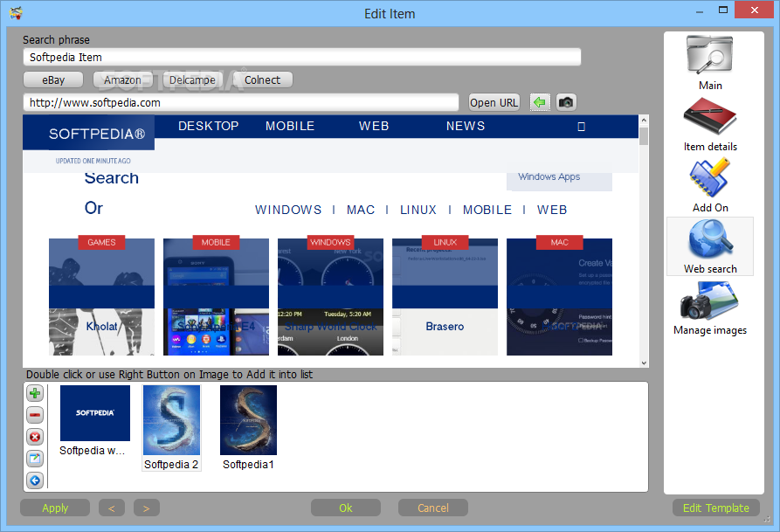Click the WINDOWS category link
This screenshot has width=780, height=532.
coord(288,210)
